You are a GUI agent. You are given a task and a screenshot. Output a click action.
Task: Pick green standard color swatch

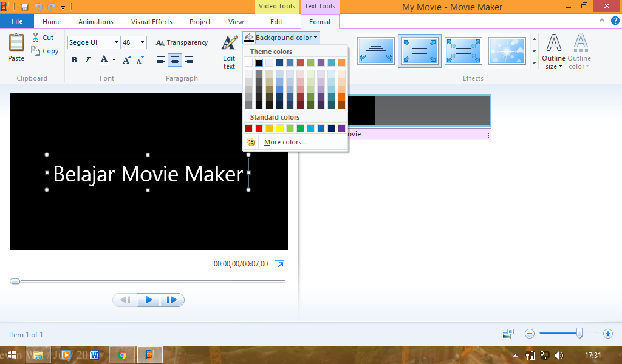[300, 129]
